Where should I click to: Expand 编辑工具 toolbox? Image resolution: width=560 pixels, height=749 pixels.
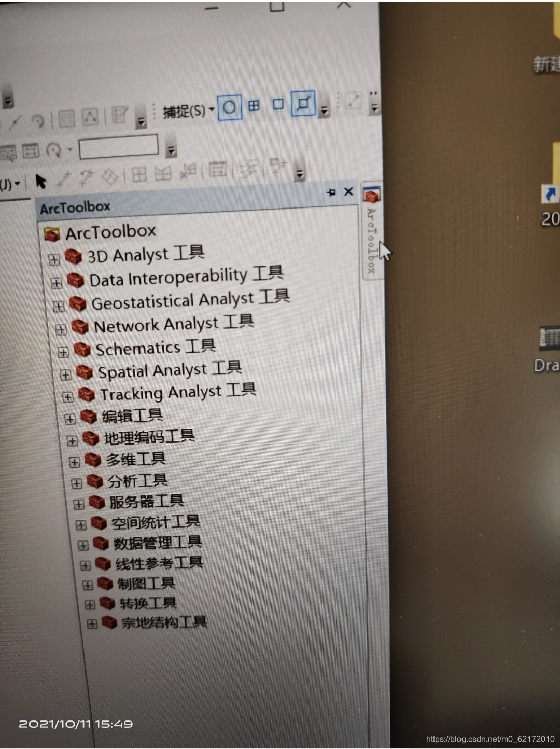[70, 419]
